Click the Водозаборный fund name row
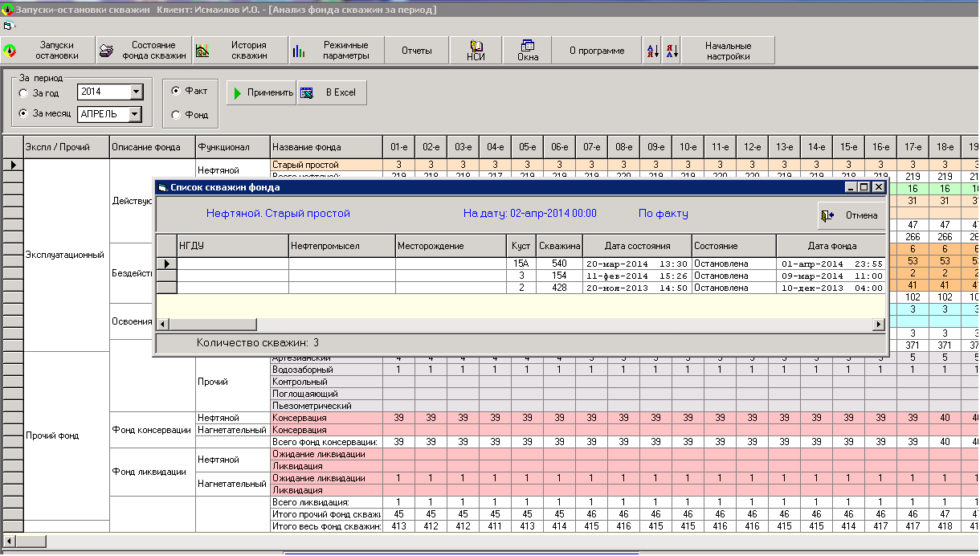Screen dimensions: 980x556 (326, 370)
